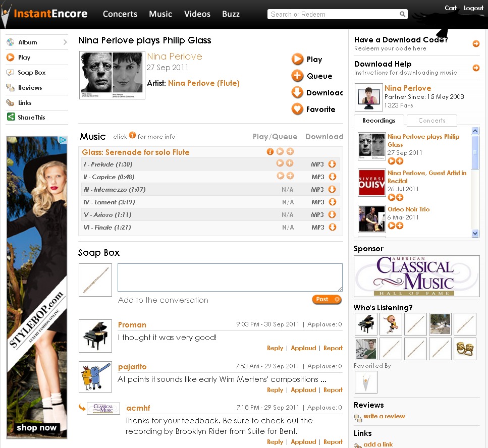Viewport: 488px width, 448px height.
Task: Download Prelude MP3
Action: (332, 164)
